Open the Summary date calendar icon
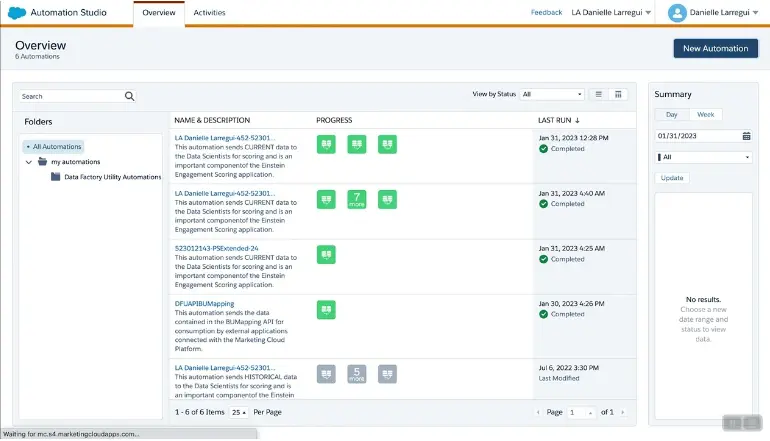The image size is (770, 441). click(746, 136)
